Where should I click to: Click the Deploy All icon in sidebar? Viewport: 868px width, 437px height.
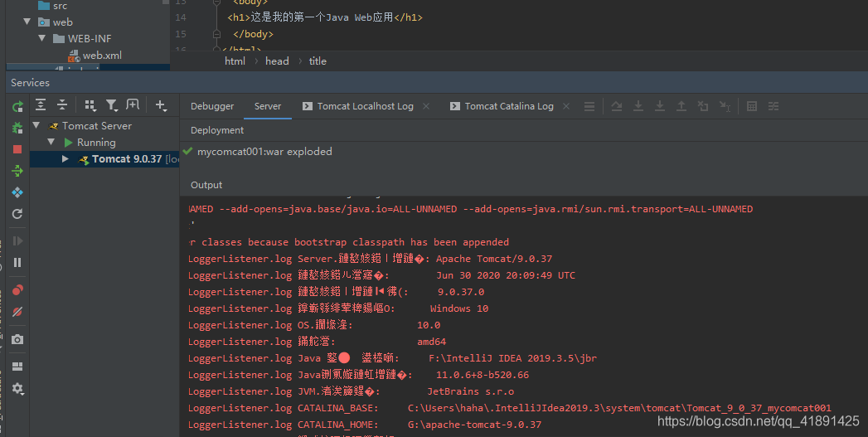click(x=17, y=171)
